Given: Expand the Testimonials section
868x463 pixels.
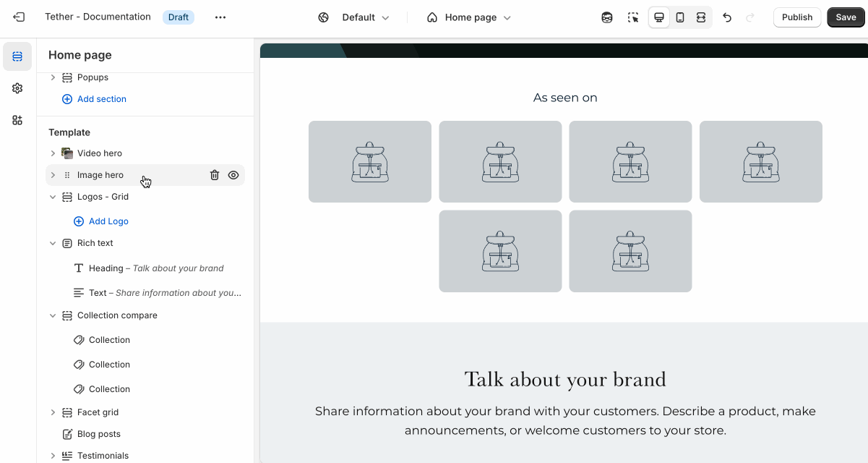Looking at the screenshot, I should [53, 456].
